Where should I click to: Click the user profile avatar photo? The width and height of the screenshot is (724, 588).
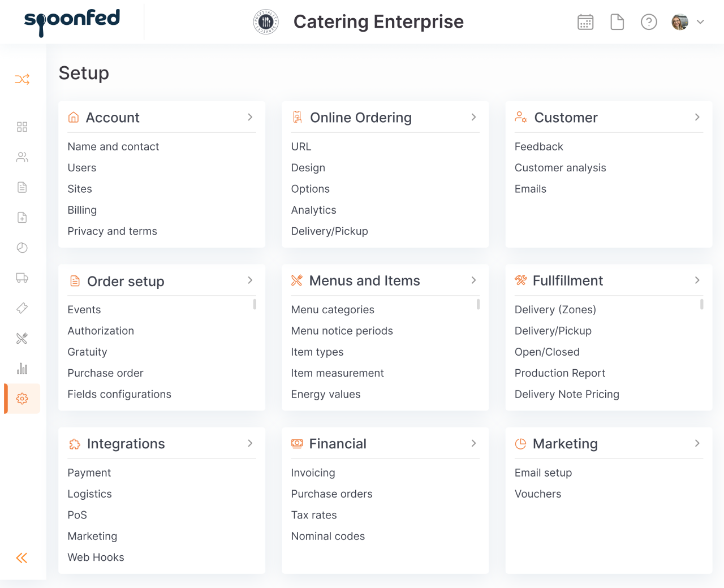(679, 21)
